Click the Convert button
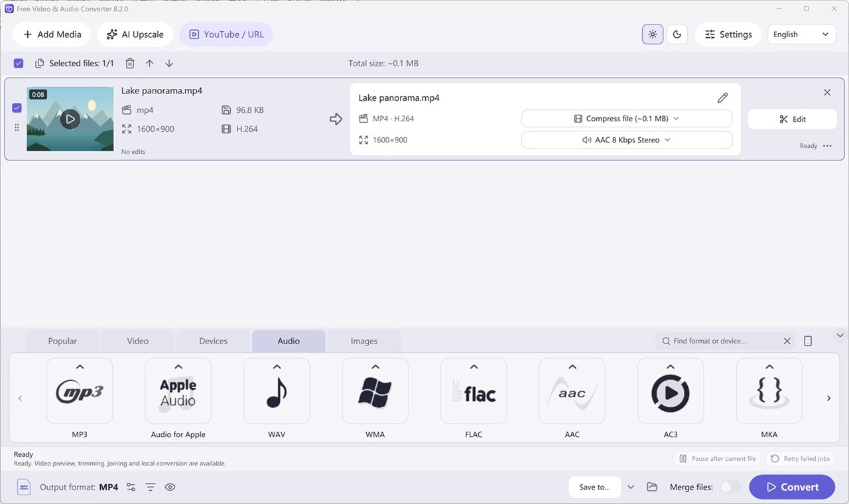This screenshot has height=504, width=849. tap(792, 487)
